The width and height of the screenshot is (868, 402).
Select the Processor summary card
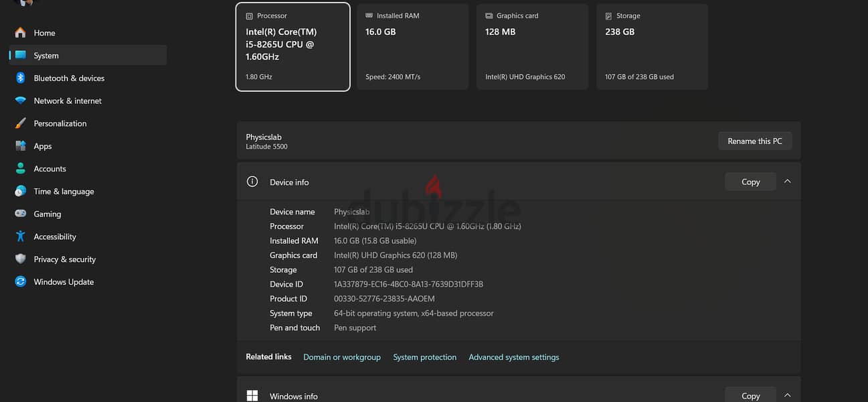pos(292,46)
